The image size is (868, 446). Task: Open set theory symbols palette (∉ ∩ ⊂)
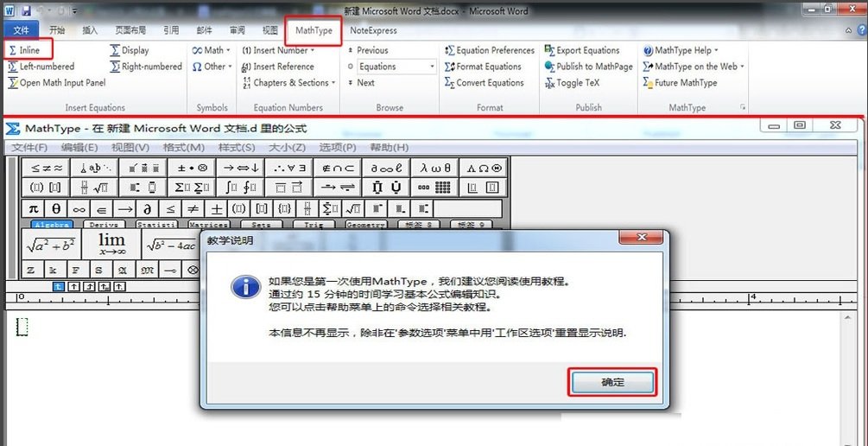pos(337,169)
